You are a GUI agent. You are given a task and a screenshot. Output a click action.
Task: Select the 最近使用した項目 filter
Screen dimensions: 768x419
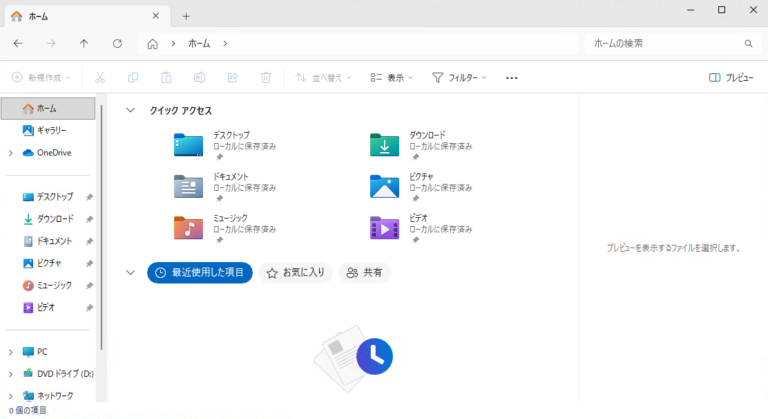tap(200, 272)
